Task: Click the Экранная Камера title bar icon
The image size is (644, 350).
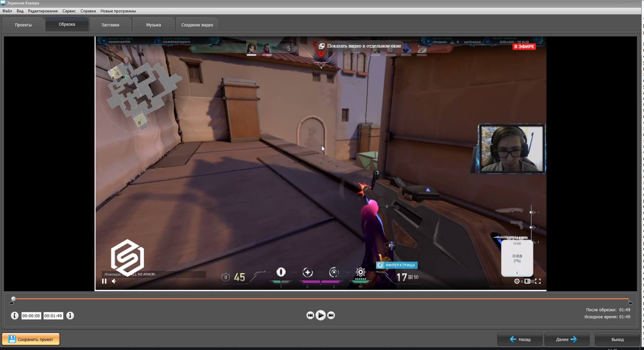Action: click(x=3, y=3)
